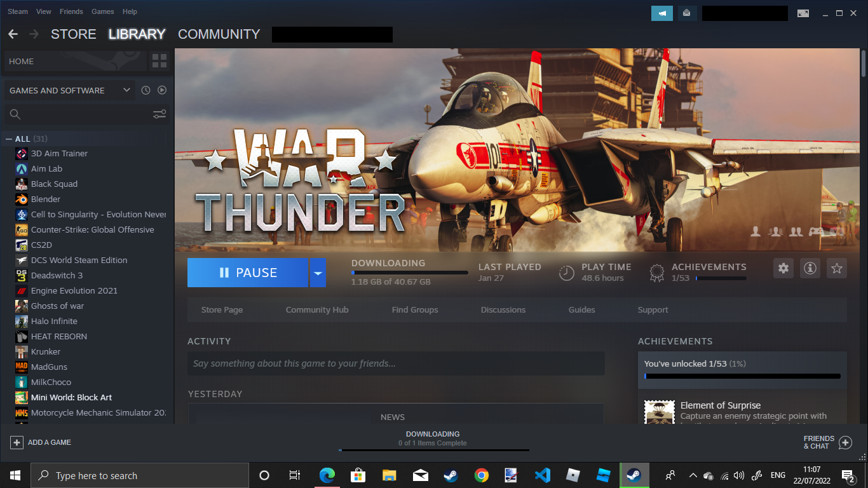Screen dimensions: 868x488
Task: Open the Guides link
Action: 582,310
